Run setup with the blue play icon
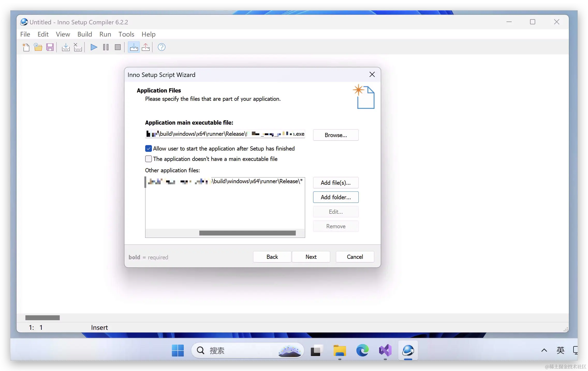Screen dimensions: 588x371 [94, 47]
